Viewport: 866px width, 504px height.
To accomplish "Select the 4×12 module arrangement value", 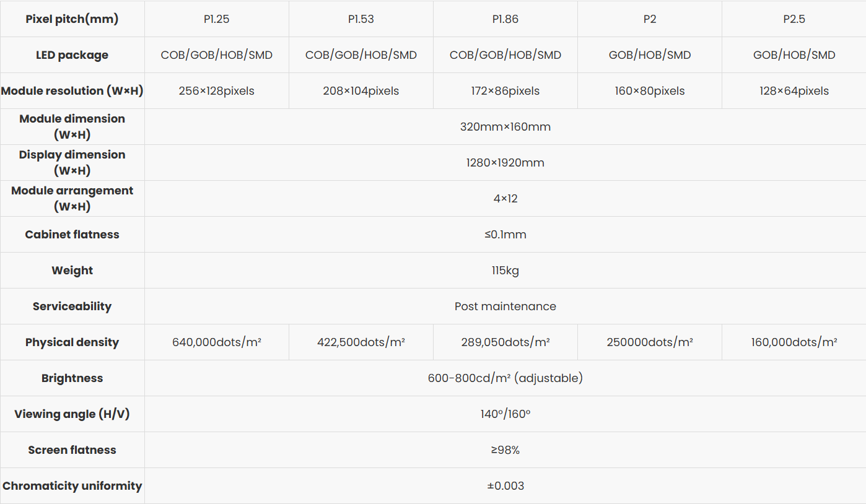I will [505, 199].
